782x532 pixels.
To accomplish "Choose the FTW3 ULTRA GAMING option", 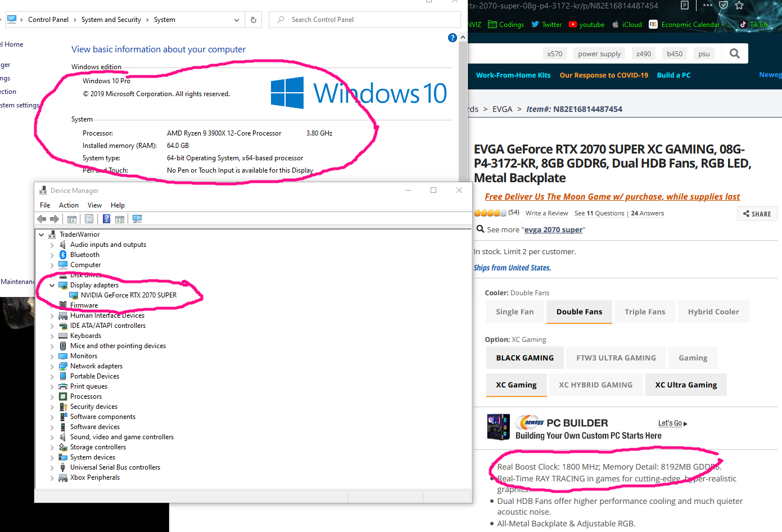I will (616, 358).
